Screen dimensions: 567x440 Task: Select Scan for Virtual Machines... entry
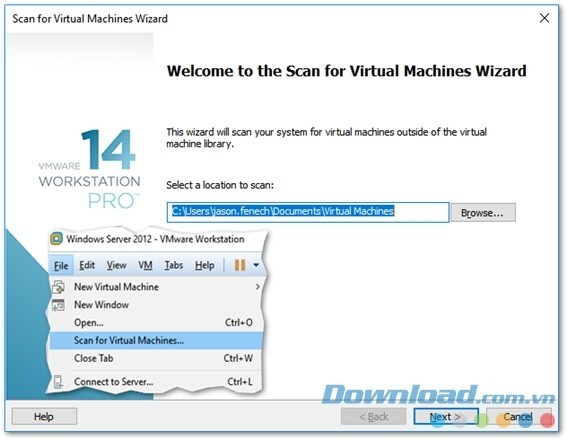pos(155,341)
